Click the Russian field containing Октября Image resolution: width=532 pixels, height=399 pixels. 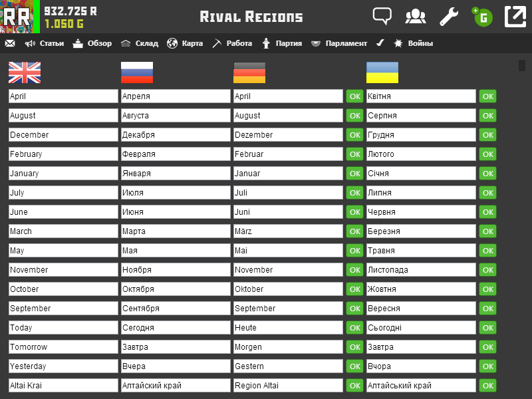click(x=176, y=289)
